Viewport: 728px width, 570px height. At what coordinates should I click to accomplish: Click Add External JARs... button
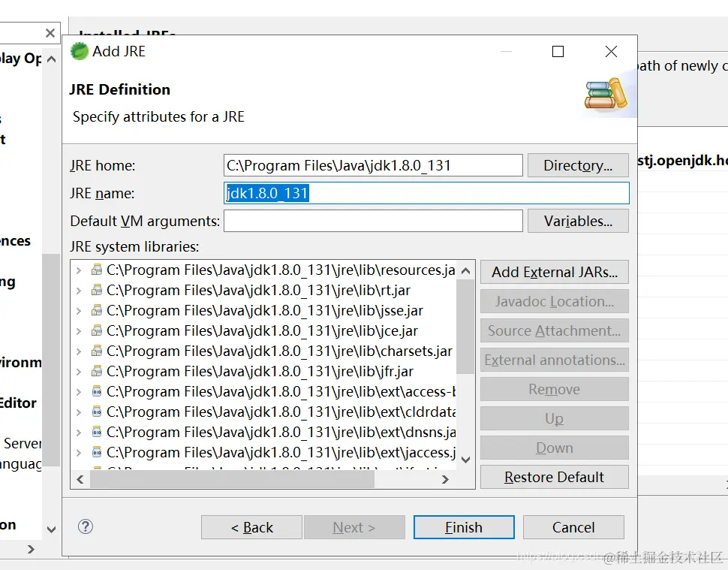[555, 272]
